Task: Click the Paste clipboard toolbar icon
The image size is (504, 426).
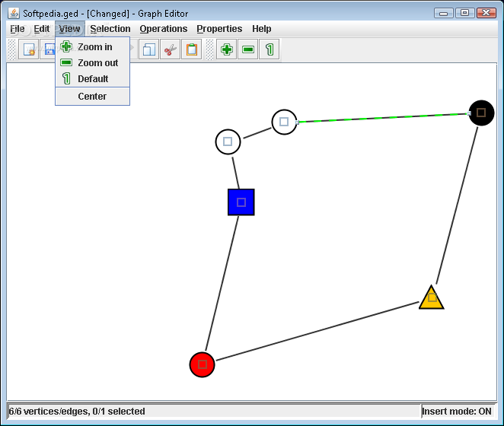Action: [x=192, y=49]
